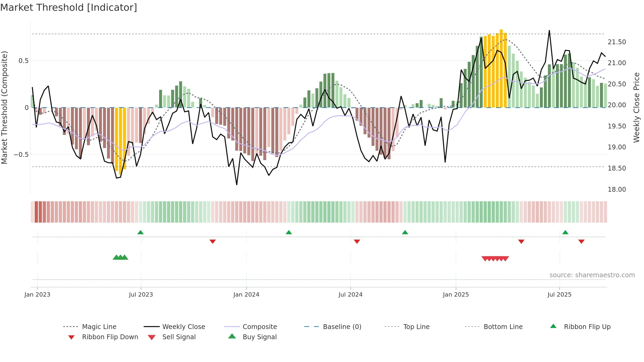644x362 pixels.
Task: Click the −0.5 composite axis label
Action: point(21,155)
